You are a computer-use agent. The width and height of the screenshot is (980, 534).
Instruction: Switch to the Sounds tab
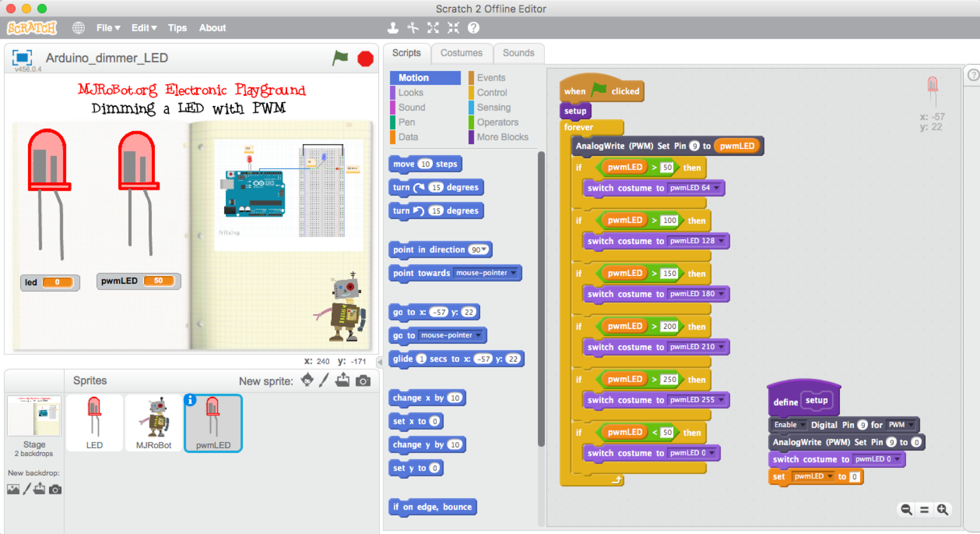click(x=518, y=53)
